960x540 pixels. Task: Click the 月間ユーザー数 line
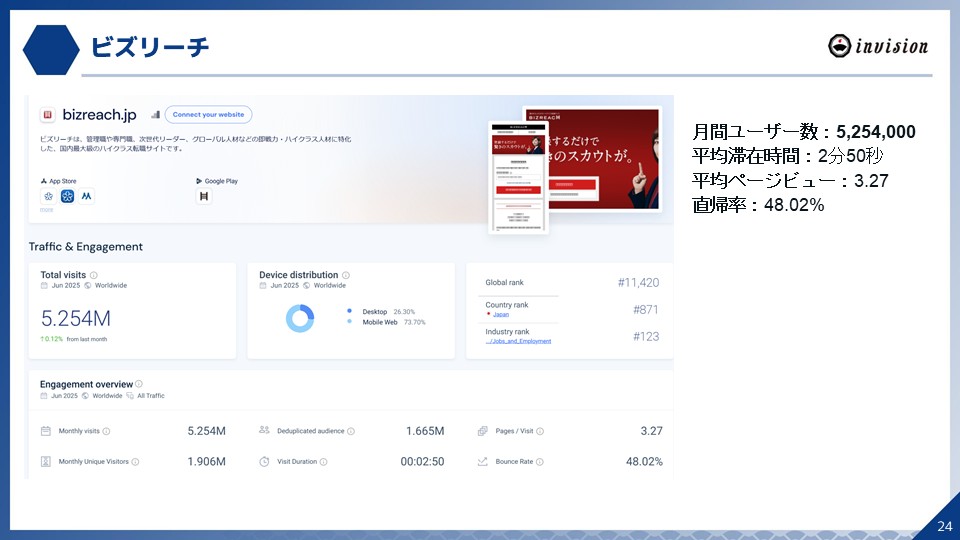tap(804, 132)
